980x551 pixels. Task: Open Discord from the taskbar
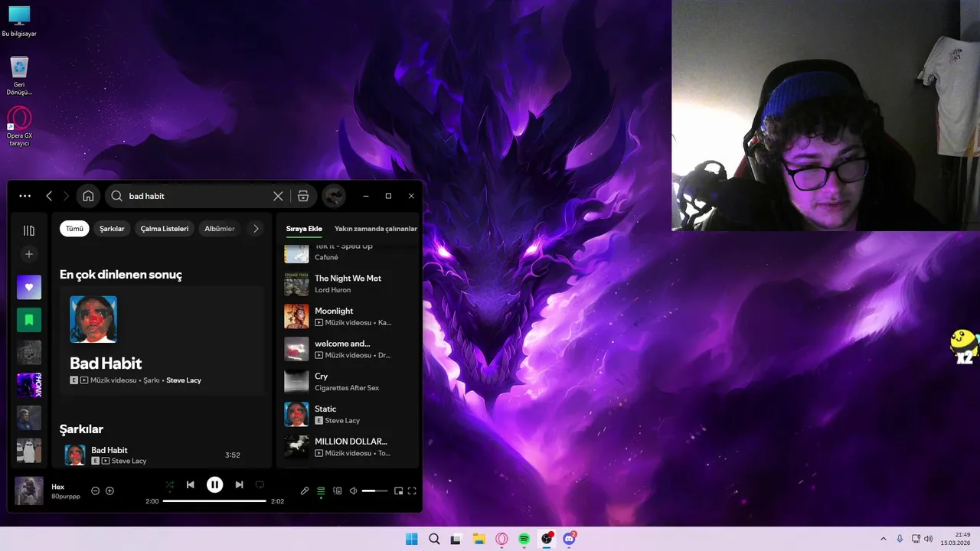click(x=569, y=539)
